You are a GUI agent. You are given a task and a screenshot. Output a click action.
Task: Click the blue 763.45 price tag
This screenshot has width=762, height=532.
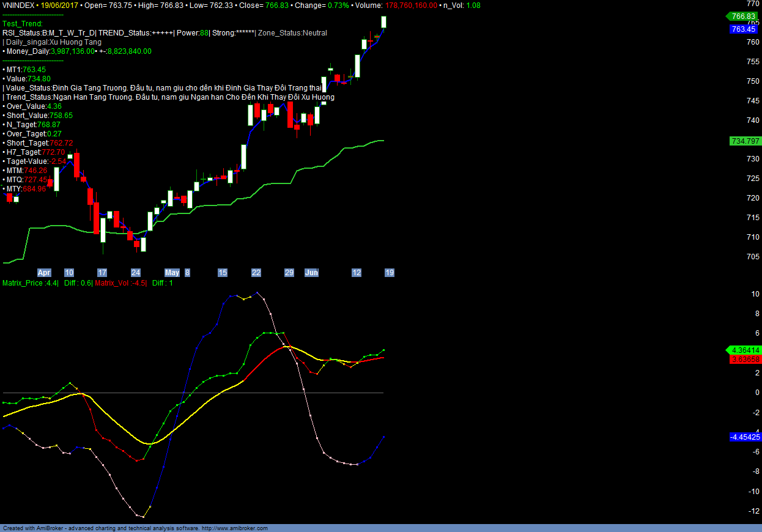[x=744, y=29]
